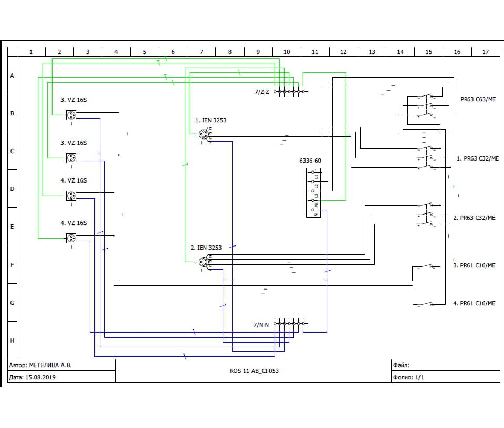Click the topmost 3. VZ 16S socket symbol
The height and width of the screenshot is (428, 504).
71,115
